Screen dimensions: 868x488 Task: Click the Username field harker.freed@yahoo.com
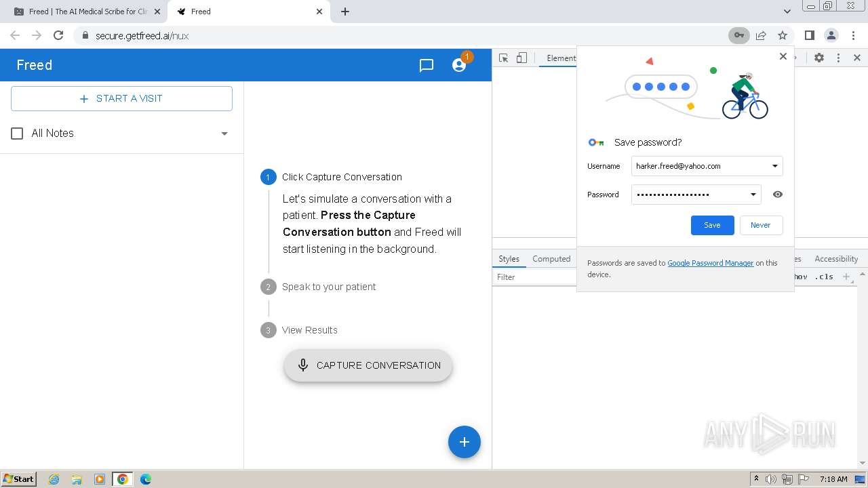coord(707,166)
